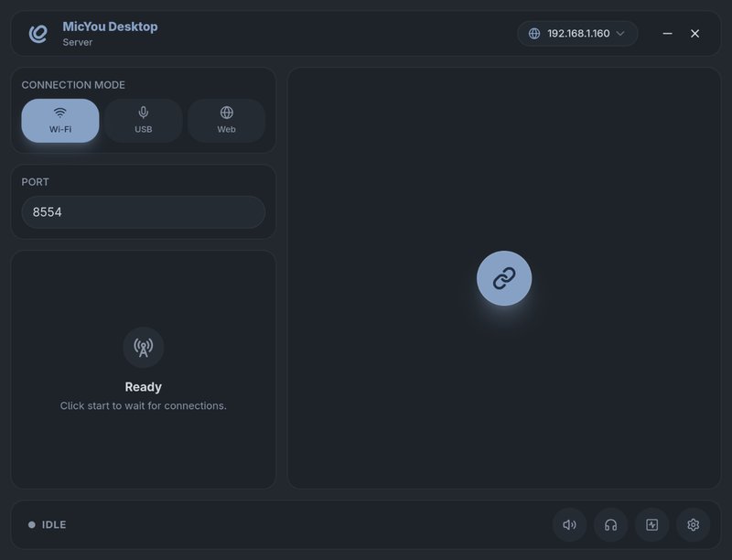Click the "Server" subtitle text

(78, 42)
